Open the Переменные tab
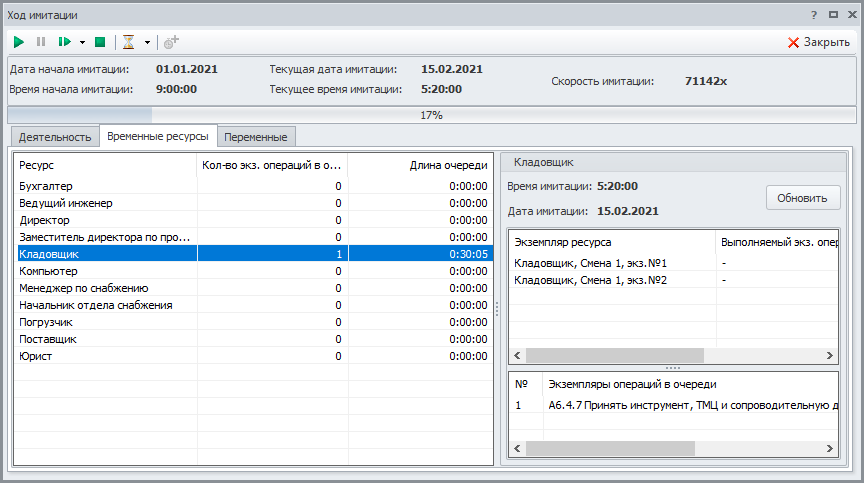Image resolution: width=864 pixels, height=483 pixels. (x=258, y=137)
